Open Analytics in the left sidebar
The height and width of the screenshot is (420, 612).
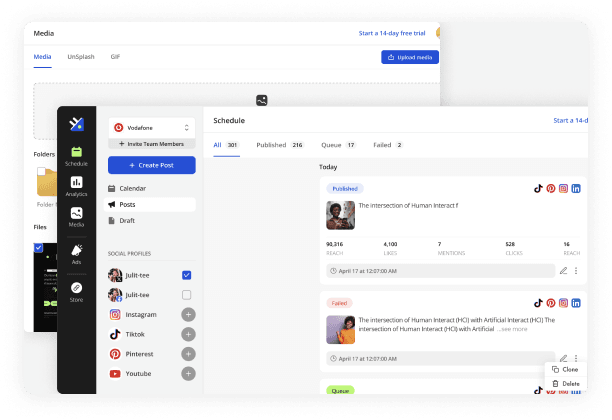click(x=76, y=185)
